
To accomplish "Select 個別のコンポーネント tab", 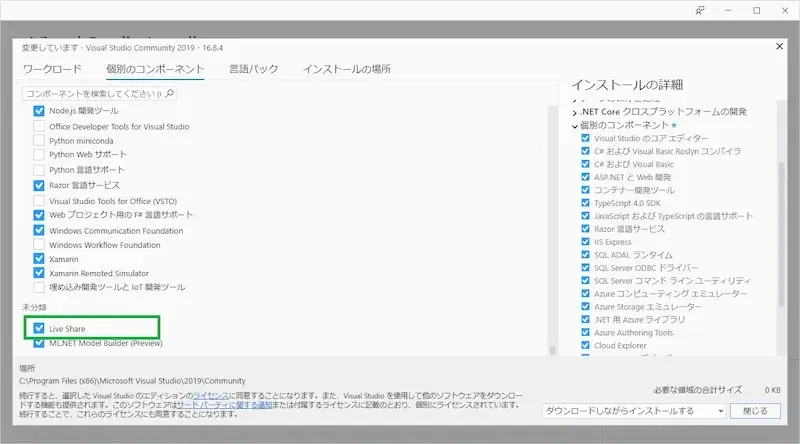I will pyautogui.click(x=155, y=69).
